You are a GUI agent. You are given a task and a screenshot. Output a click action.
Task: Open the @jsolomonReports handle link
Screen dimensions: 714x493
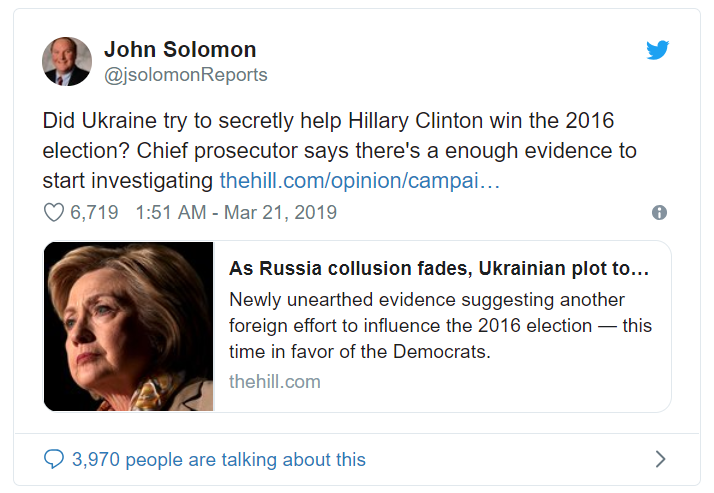[x=186, y=75]
